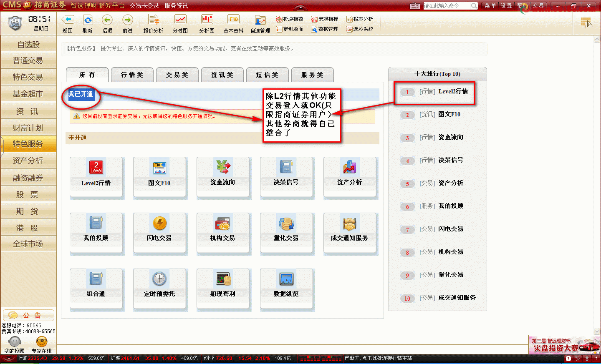Open 报表分析 report analysis
Screen dimensions: 601x364
click(x=360, y=19)
